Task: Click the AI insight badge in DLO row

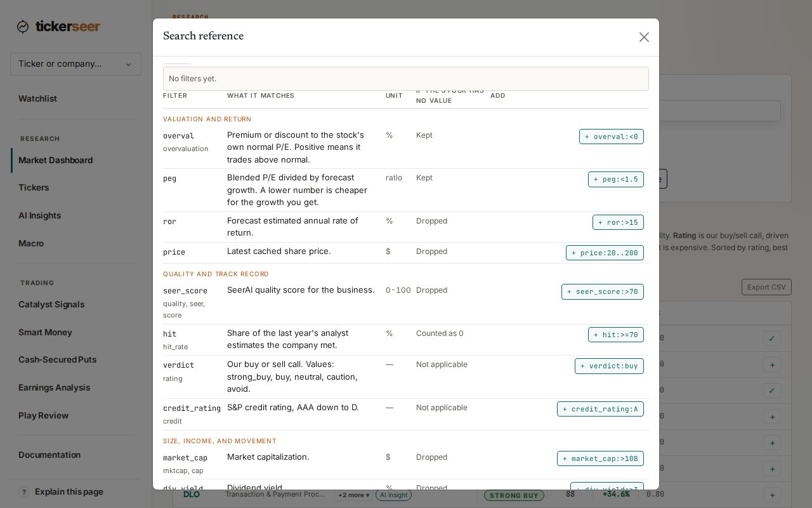Action: point(393,495)
